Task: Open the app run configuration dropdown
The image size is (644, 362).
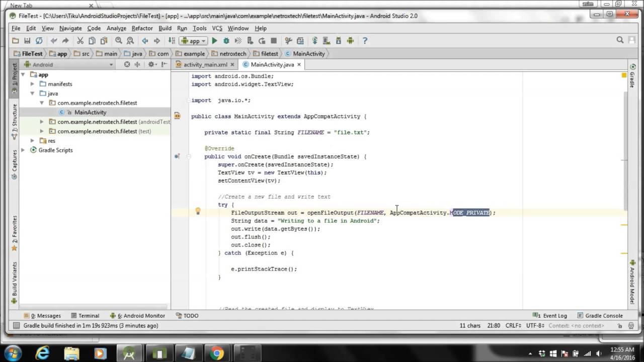Action: (x=193, y=41)
